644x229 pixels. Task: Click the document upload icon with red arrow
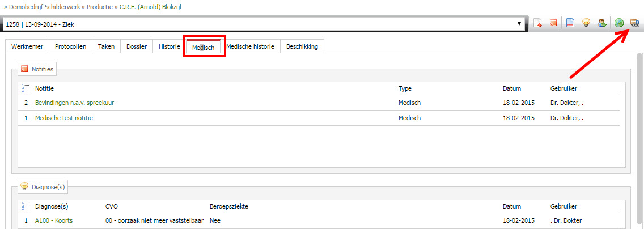click(x=538, y=23)
